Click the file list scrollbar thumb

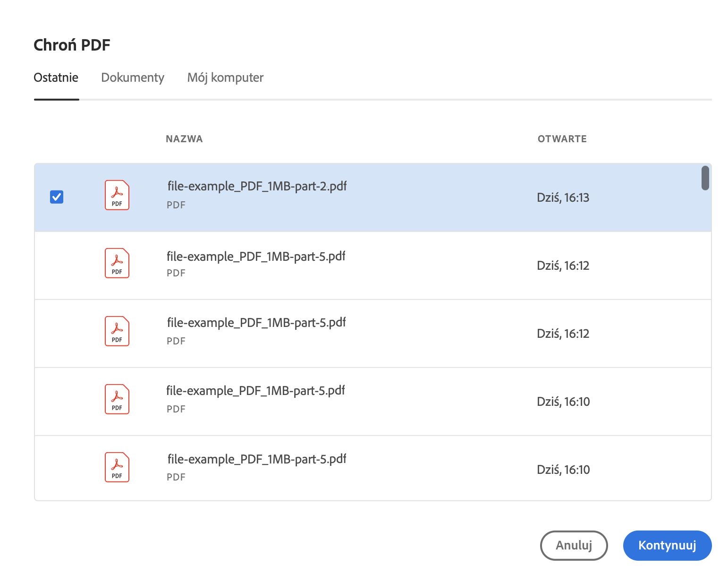pyautogui.click(x=705, y=178)
